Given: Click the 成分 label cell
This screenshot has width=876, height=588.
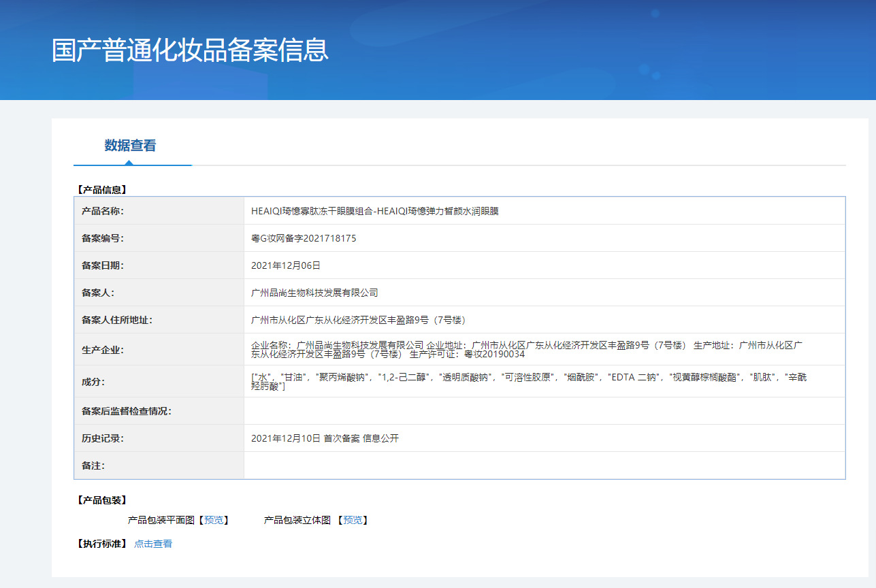Looking at the screenshot, I should [93, 381].
